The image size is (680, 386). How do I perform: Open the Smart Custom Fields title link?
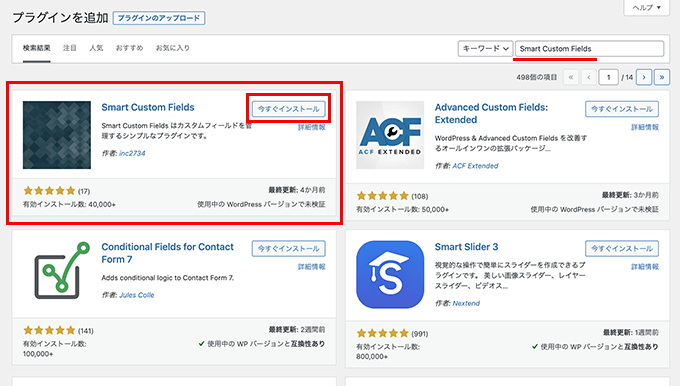pyautogui.click(x=148, y=107)
